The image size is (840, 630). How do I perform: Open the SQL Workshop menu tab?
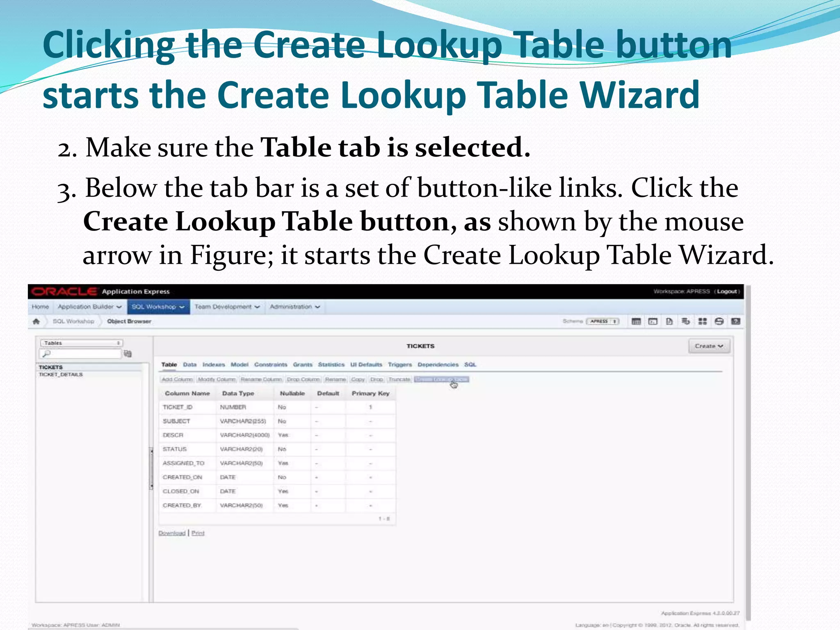158,307
